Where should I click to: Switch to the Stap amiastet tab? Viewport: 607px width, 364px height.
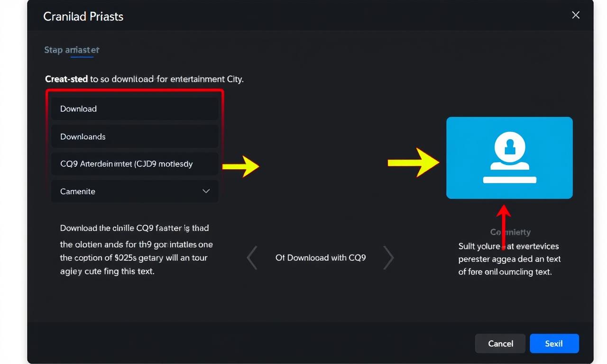(72, 50)
